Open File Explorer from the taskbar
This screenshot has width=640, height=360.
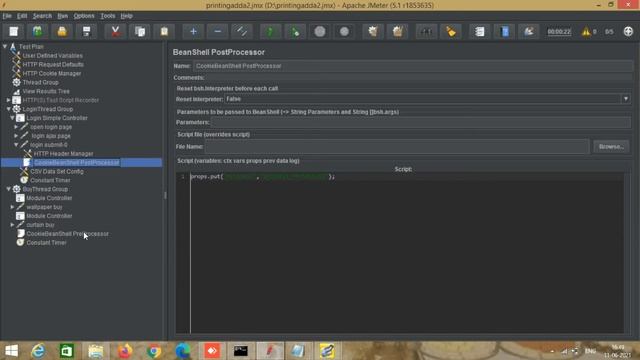(x=96, y=351)
